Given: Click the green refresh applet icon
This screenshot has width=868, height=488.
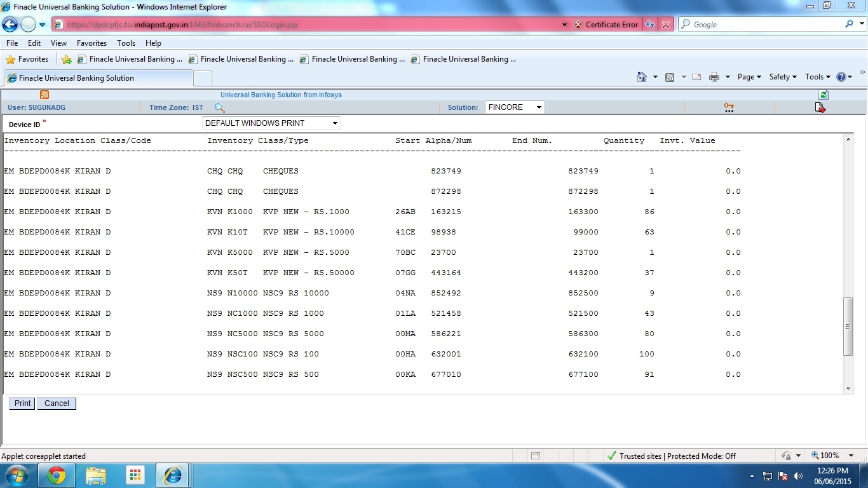Looking at the screenshot, I should [823, 94].
